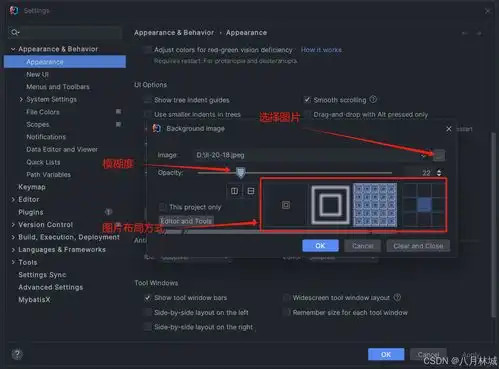This screenshot has width=499, height=369.
Task: Expand System Settings tree node
Action: [21, 99]
